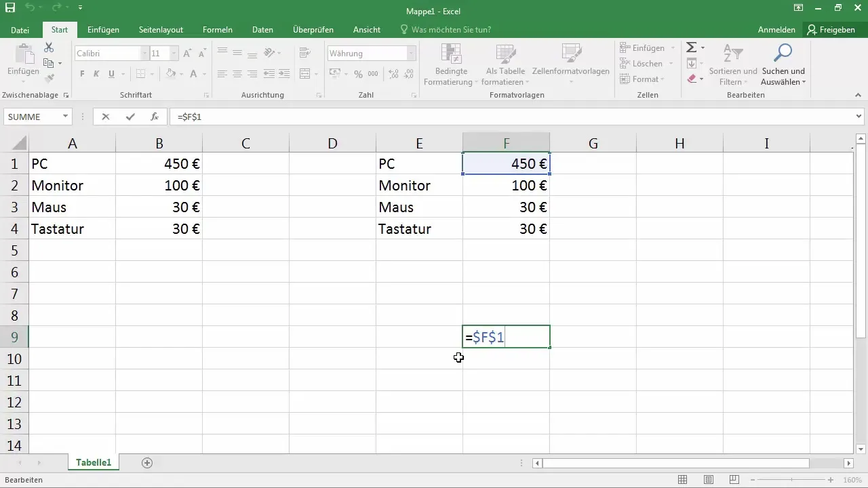
Task: Click the Increase Decimal icon
Action: click(x=393, y=74)
